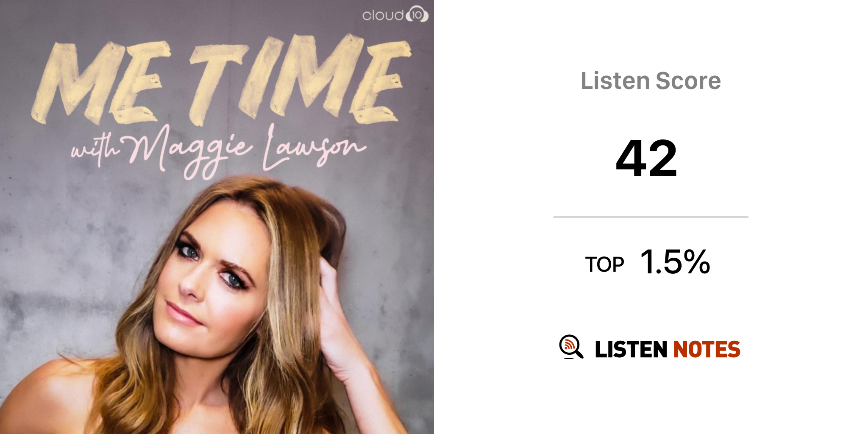
Task: Click the 1.5% ranking value
Action: [x=675, y=262]
